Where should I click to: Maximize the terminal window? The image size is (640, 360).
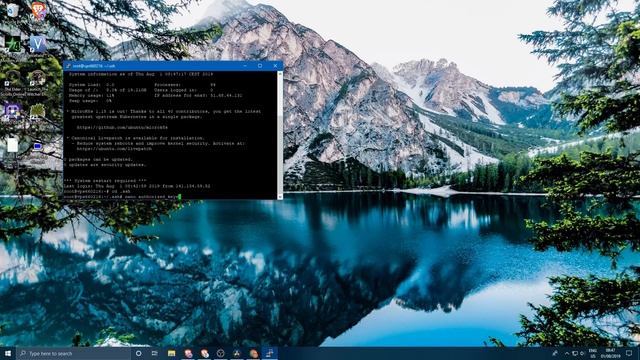pos(260,66)
